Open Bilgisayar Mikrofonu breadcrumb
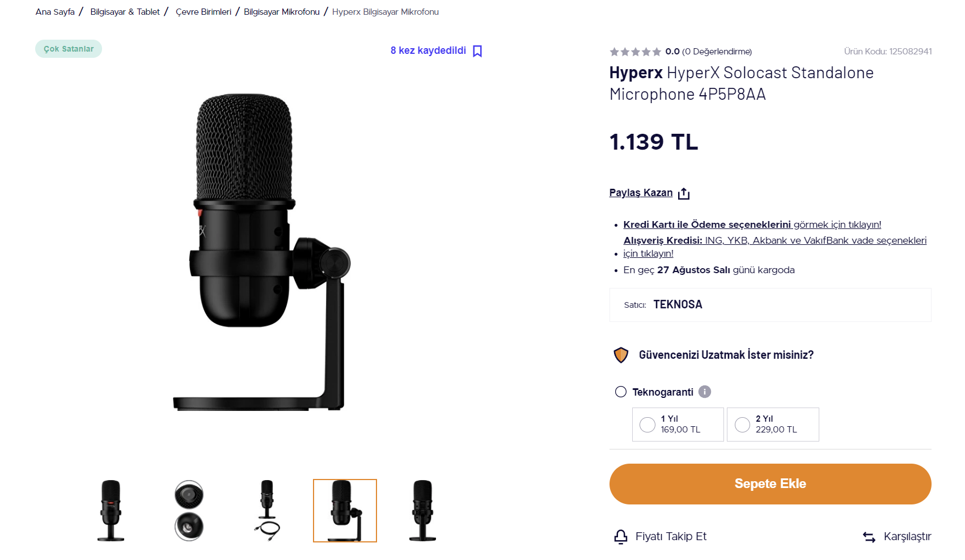Viewport: 965px width, 560px height. pyautogui.click(x=282, y=12)
